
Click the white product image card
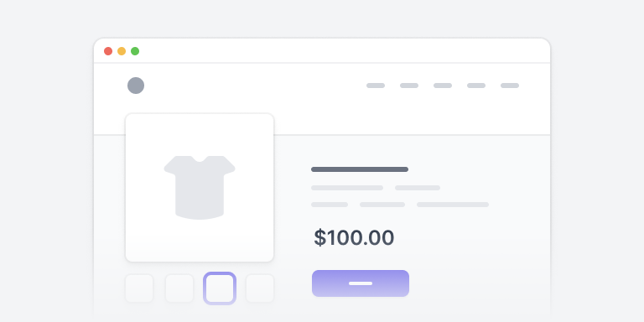tap(200, 188)
